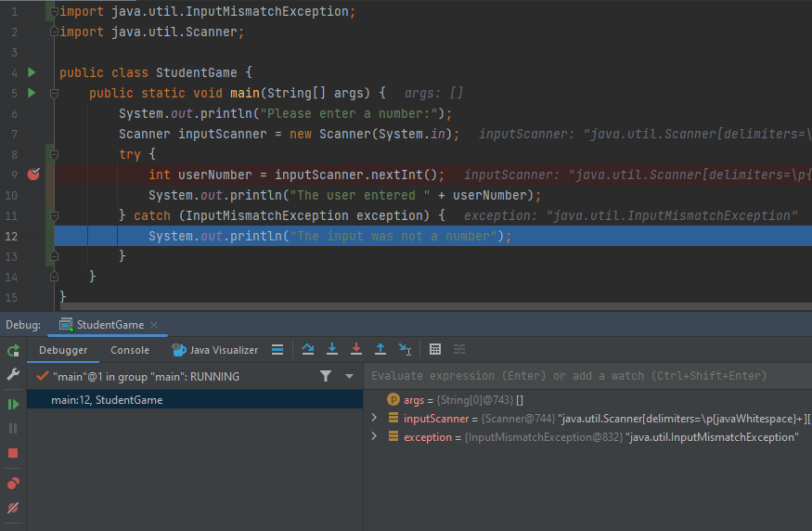The image size is (812, 531).
Task: Click the import fold end marker on line 2
Action: 54,32
